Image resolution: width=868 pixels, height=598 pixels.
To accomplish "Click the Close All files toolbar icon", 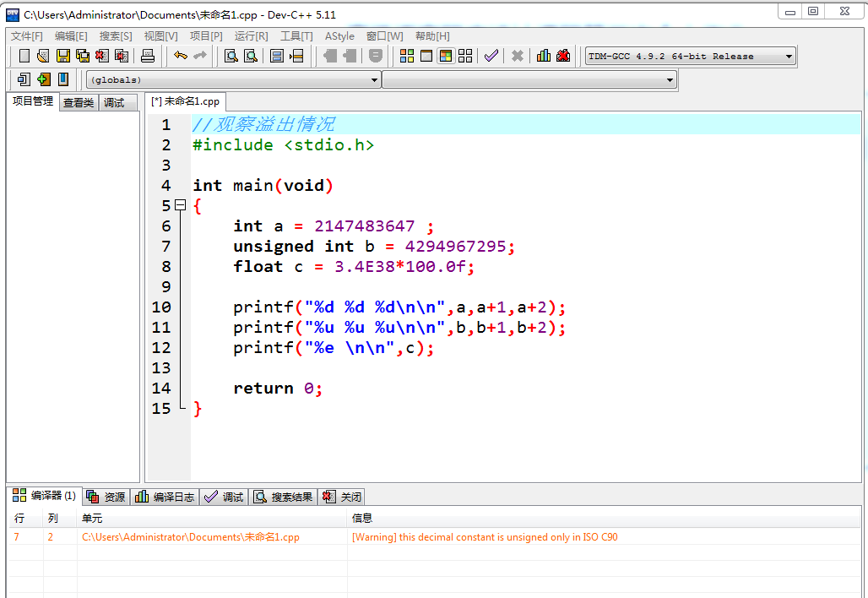I will tap(122, 56).
